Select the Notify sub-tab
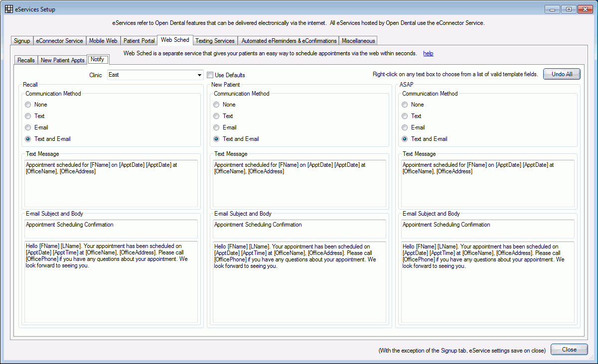The width and height of the screenshot is (598, 364). pyautogui.click(x=98, y=59)
